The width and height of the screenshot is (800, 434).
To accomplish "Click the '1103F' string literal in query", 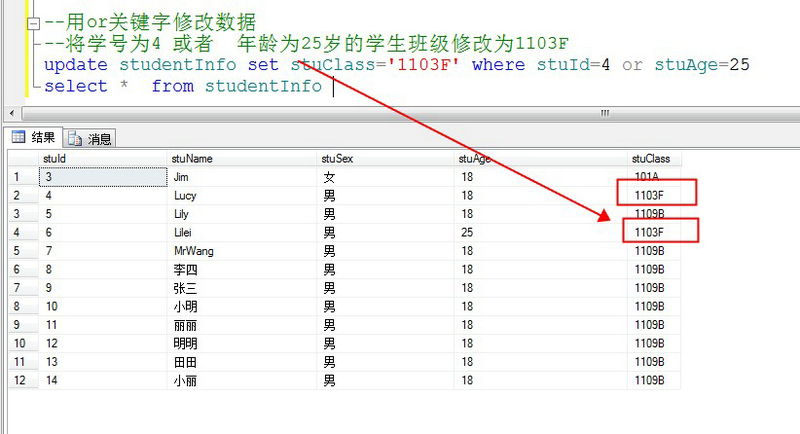I will [423, 65].
